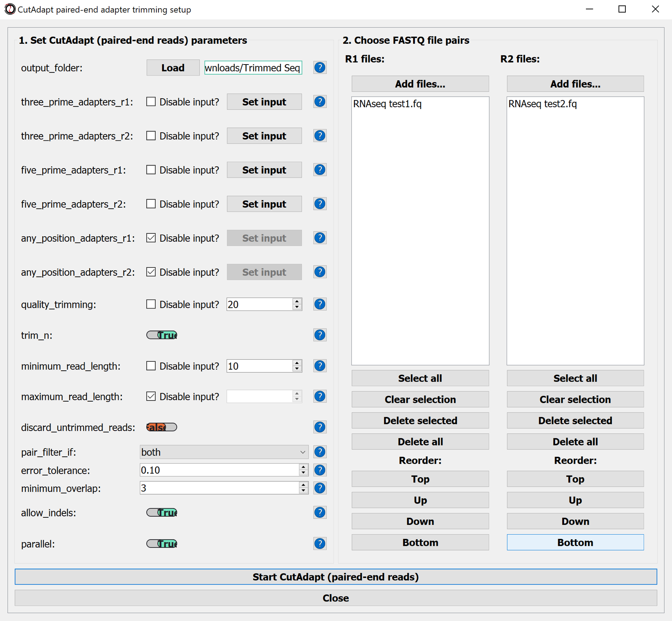Select RNAseq test2.fq in R2 list

click(543, 104)
